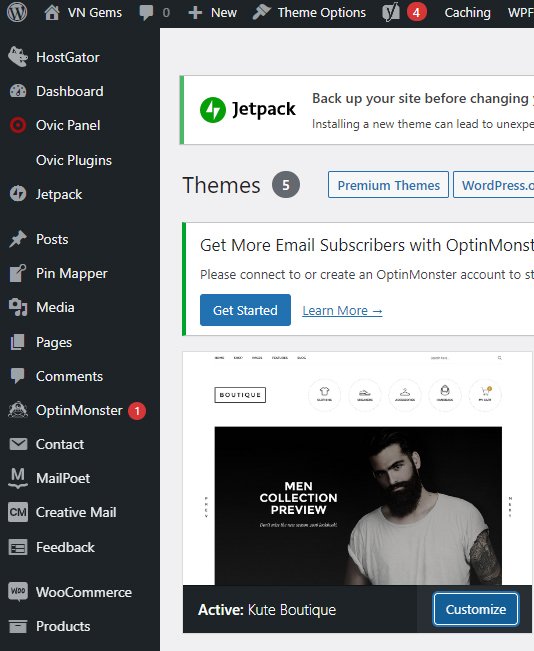Follow the Learn More link
The image size is (534, 651).
click(342, 311)
